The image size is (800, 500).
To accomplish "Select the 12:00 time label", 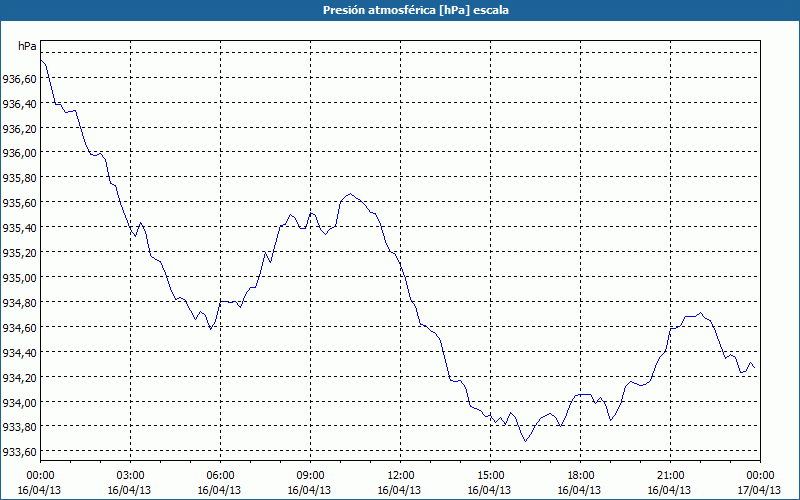I will (400, 476).
